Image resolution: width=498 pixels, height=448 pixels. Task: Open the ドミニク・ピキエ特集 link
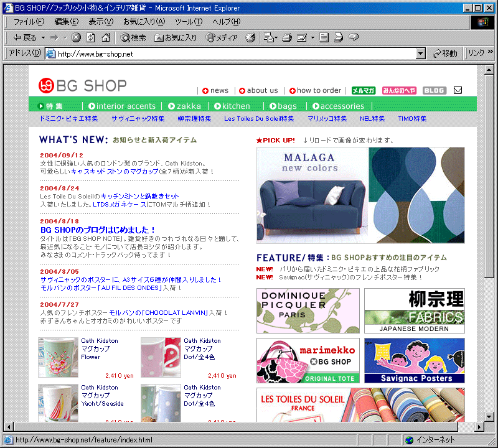click(x=68, y=119)
